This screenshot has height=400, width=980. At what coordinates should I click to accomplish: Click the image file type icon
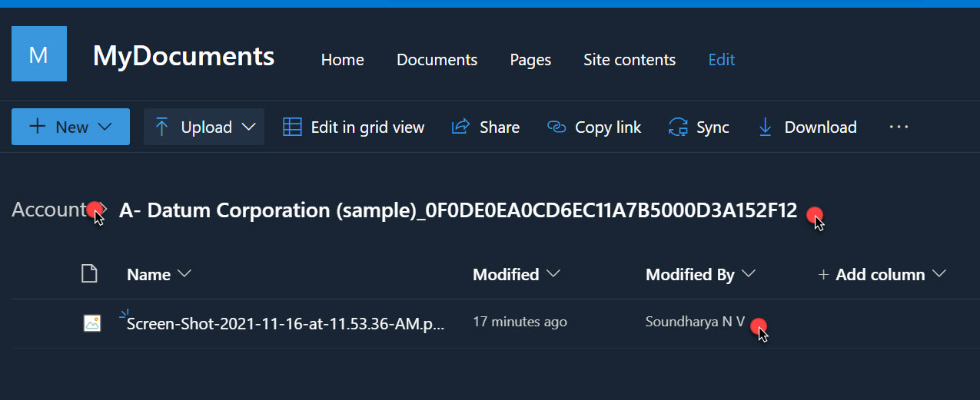click(x=92, y=323)
